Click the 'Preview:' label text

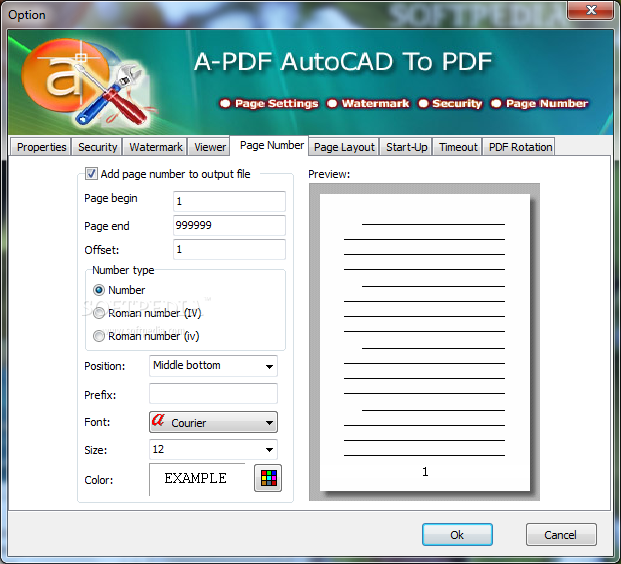(329, 174)
